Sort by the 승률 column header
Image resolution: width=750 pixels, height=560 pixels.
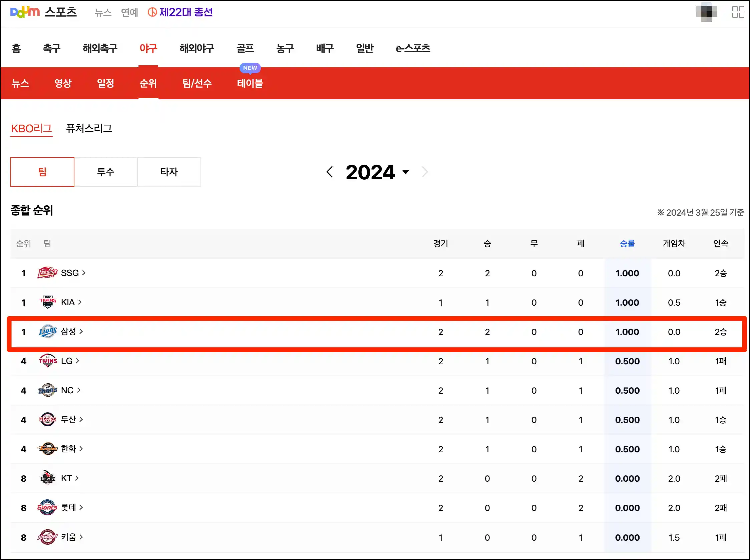[x=627, y=243]
